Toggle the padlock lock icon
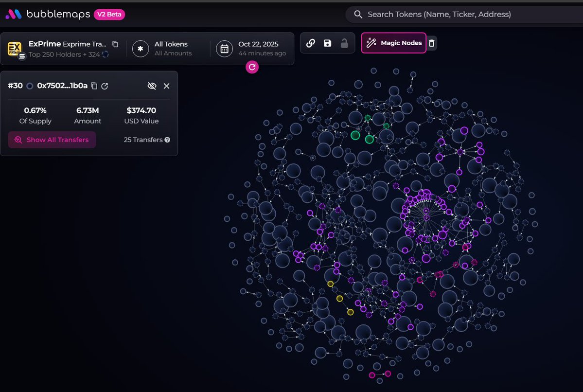The width and height of the screenshot is (583, 392). 344,43
